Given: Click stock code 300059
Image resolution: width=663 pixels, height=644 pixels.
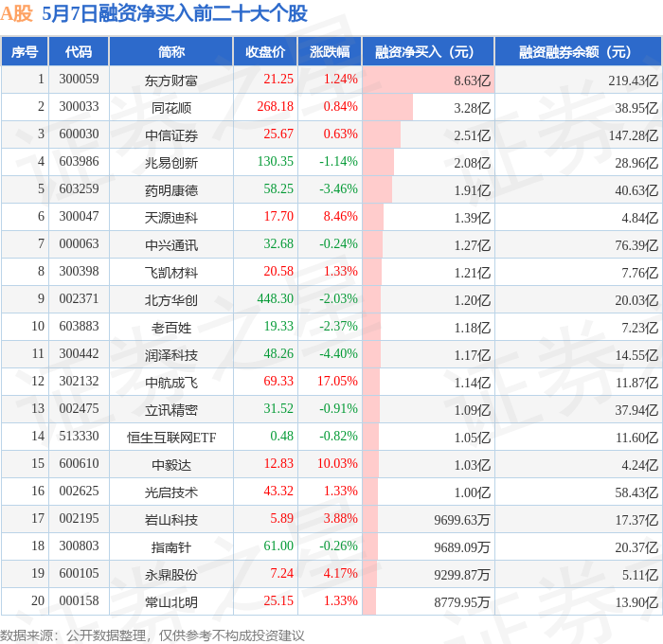Looking at the screenshot, I should [79, 79].
